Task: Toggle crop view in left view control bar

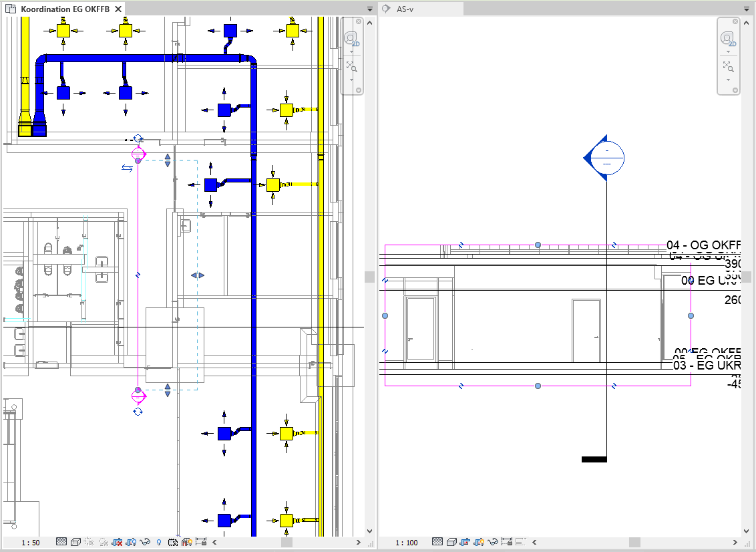Action: (118, 542)
